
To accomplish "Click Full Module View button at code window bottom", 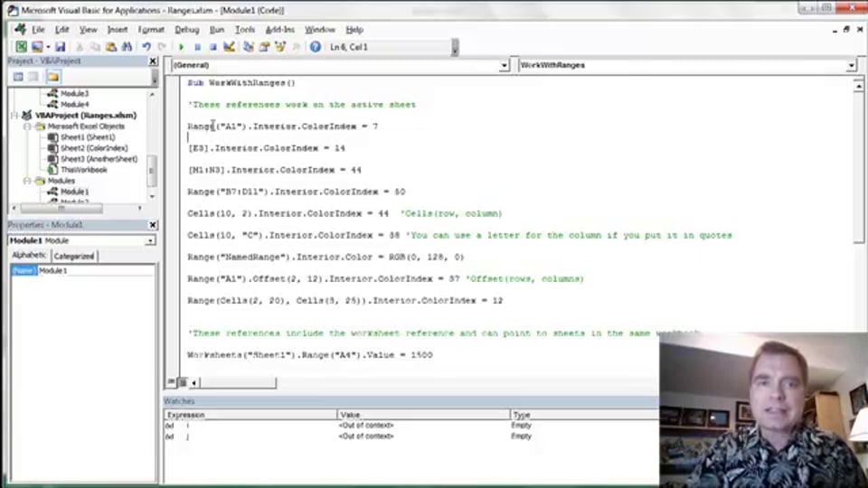I will pos(182,382).
